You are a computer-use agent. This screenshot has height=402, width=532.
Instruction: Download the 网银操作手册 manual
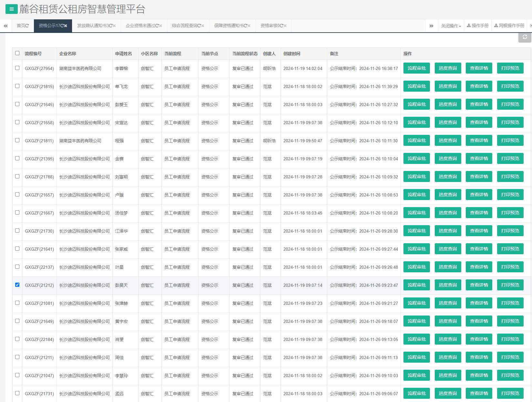click(x=509, y=26)
